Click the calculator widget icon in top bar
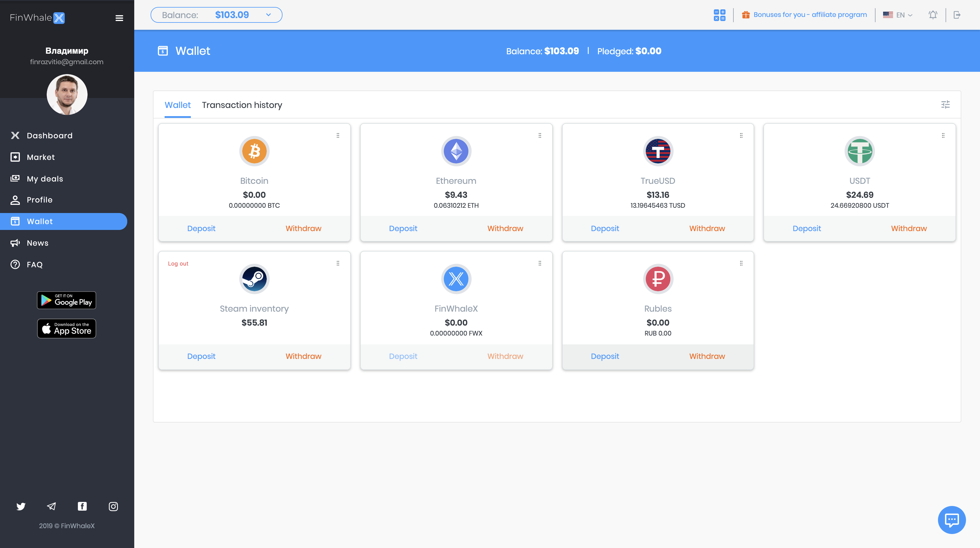The width and height of the screenshot is (980, 548). pos(719,15)
